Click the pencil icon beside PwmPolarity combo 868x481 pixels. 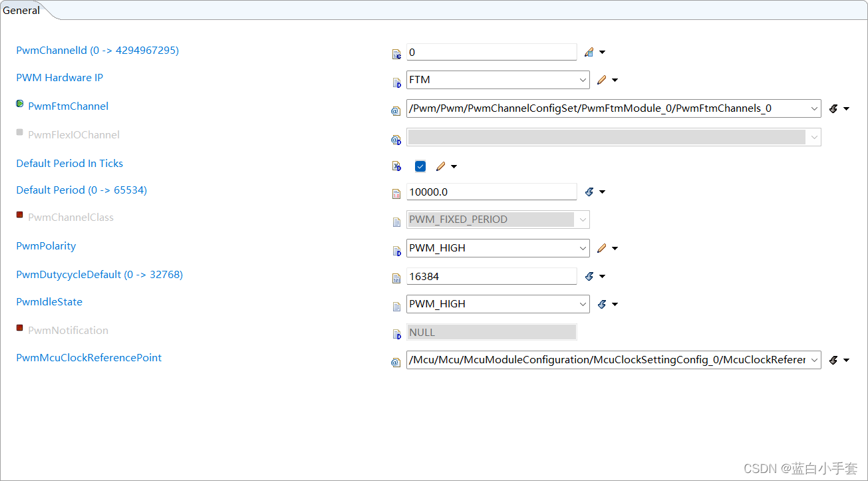click(601, 248)
